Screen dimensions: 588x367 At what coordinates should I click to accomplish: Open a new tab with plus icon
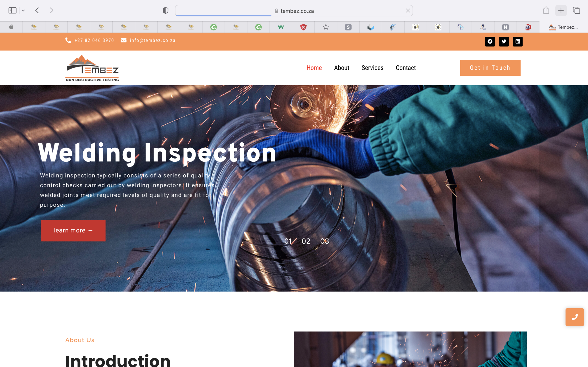click(x=561, y=11)
